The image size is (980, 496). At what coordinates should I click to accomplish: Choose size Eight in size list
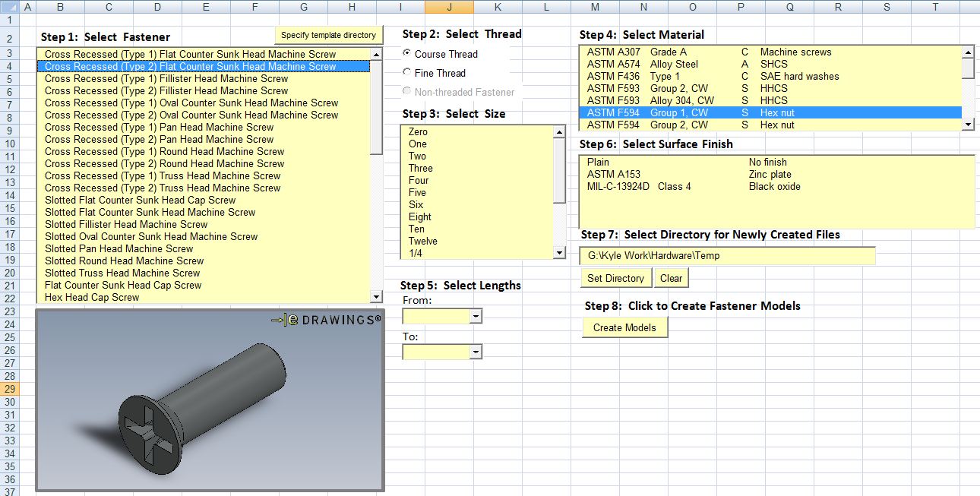click(419, 216)
